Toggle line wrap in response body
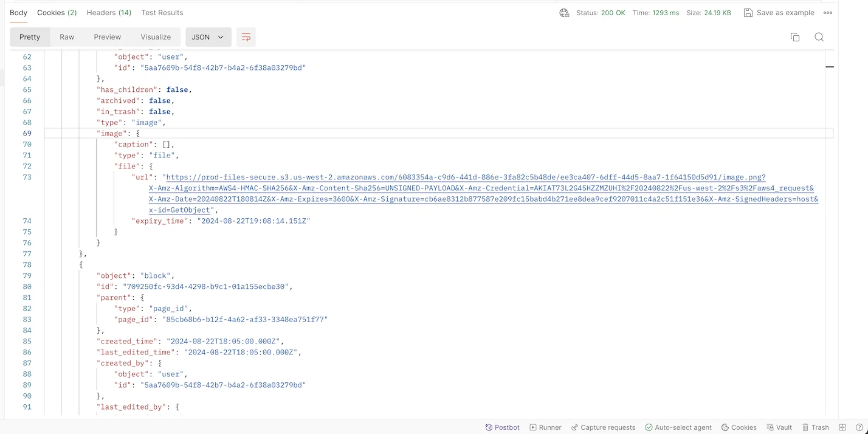 [x=246, y=37]
